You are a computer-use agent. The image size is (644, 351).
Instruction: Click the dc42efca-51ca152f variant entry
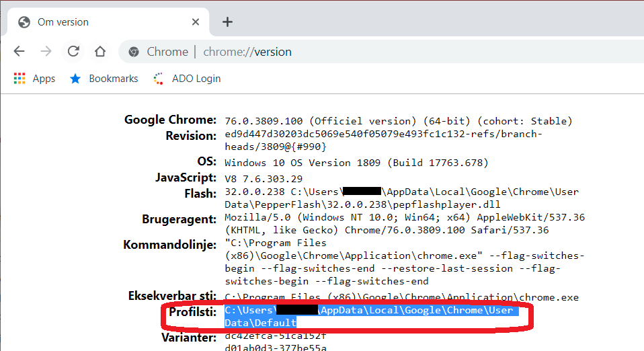[x=275, y=336]
